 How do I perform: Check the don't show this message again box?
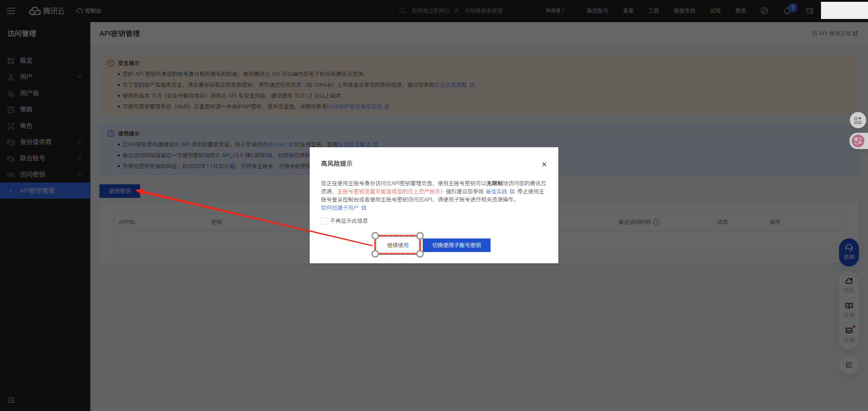324,221
